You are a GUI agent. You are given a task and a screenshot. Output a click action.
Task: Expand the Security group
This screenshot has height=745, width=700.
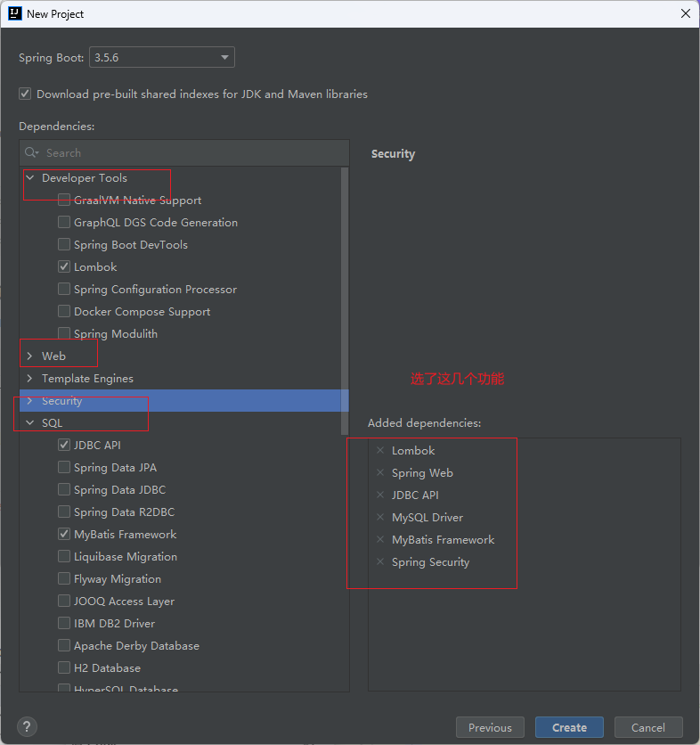[x=30, y=400]
